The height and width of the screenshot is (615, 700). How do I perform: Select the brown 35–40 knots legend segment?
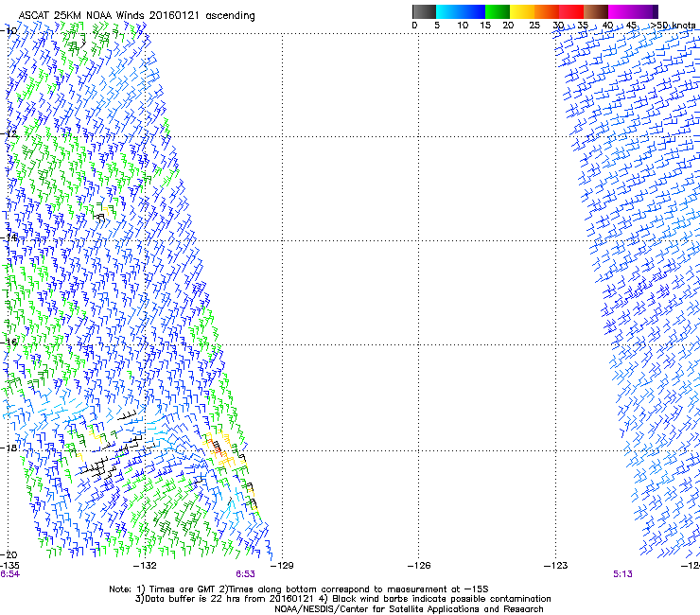click(x=596, y=11)
